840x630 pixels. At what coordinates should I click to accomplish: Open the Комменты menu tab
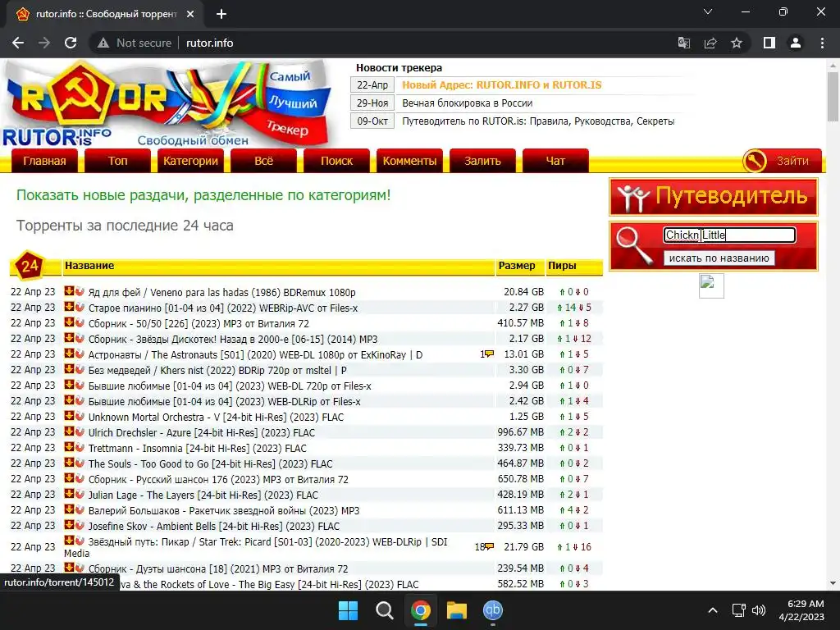(410, 161)
